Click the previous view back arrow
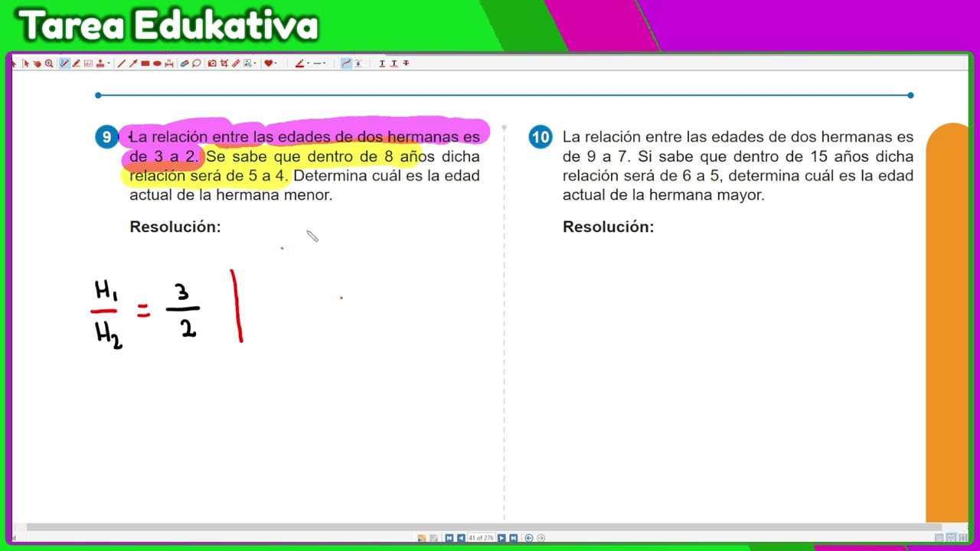Viewport: 980px width, 551px height. tap(529, 538)
